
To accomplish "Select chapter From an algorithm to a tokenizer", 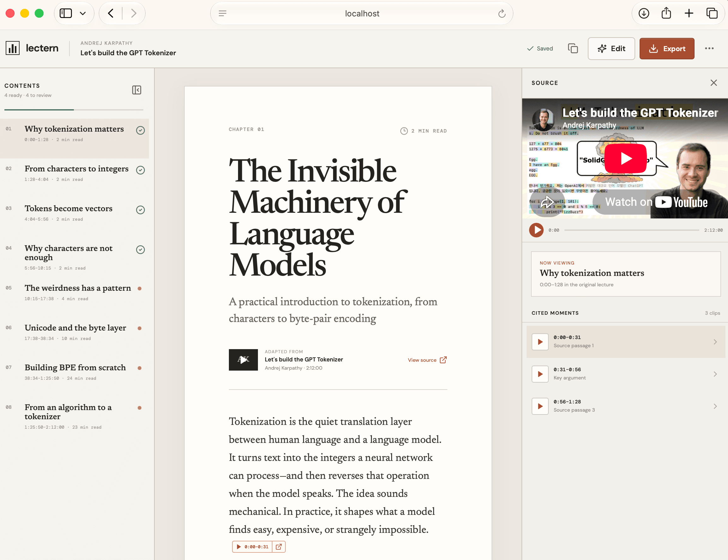I will pyautogui.click(x=74, y=417).
